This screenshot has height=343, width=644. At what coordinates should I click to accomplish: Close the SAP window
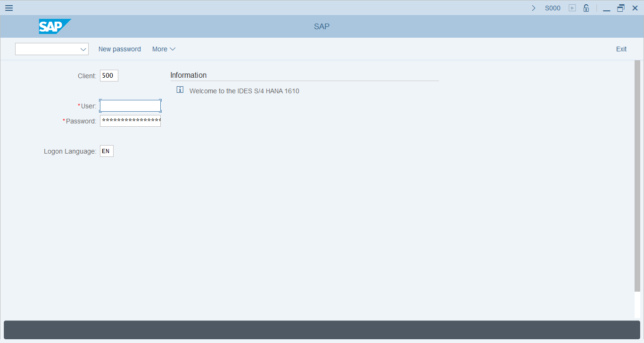635,8
